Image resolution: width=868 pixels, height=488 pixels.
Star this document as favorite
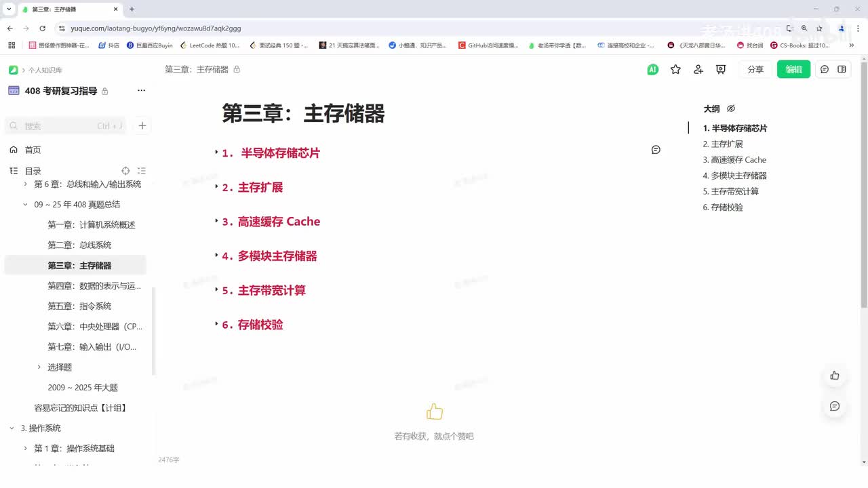coord(675,69)
